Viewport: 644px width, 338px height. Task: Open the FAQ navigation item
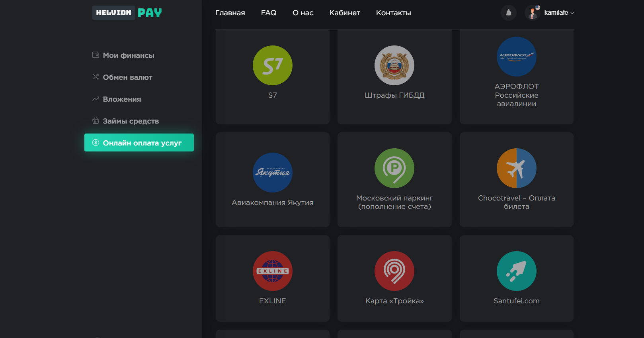[269, 13]
